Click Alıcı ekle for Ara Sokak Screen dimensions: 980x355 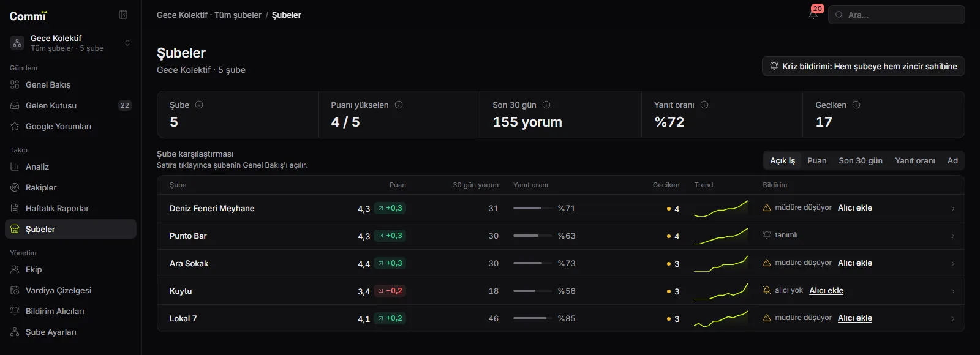855,263
